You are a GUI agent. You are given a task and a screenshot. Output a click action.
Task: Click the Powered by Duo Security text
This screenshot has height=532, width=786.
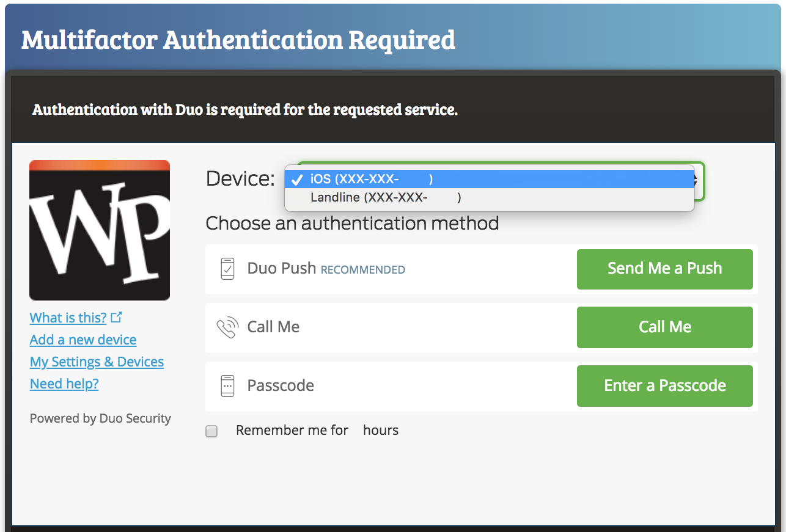tap(100, 418)
